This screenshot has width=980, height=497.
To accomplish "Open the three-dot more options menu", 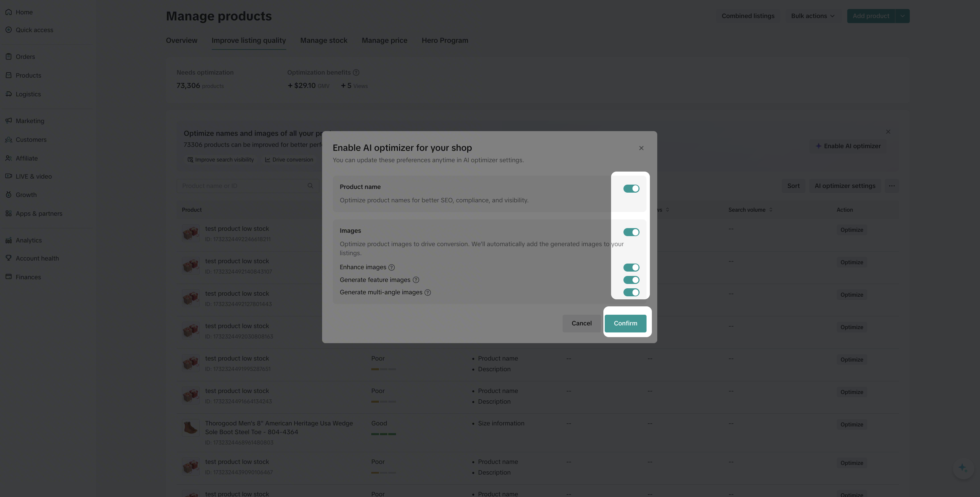I will coord(892,186).
